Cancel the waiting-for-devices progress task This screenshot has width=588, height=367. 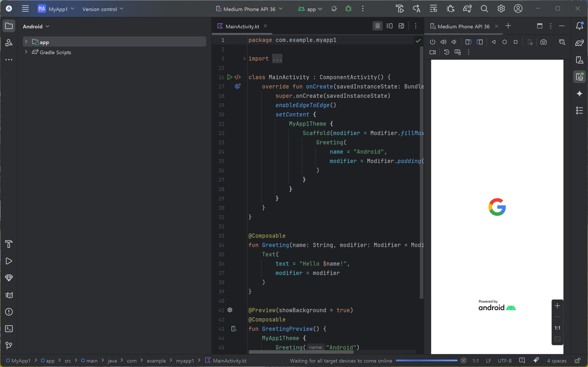click(x=463, y=361)
